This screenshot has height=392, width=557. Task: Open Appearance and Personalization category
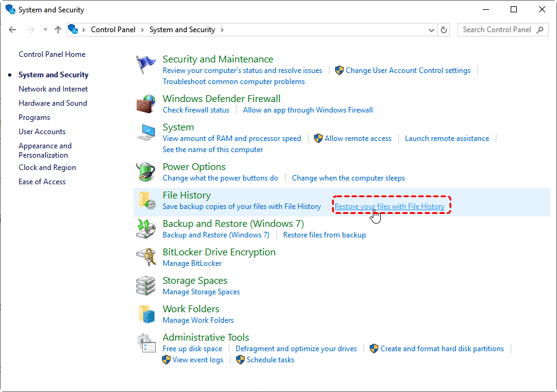[45, 150]
